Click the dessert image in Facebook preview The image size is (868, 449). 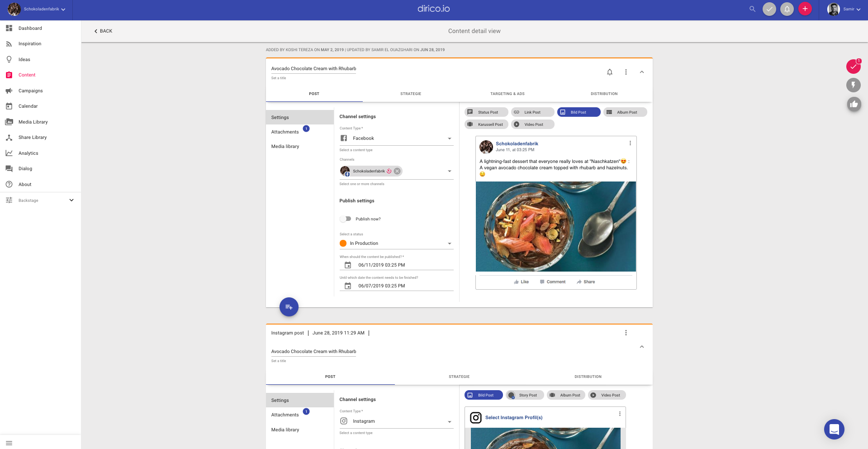tap(556, 226)
